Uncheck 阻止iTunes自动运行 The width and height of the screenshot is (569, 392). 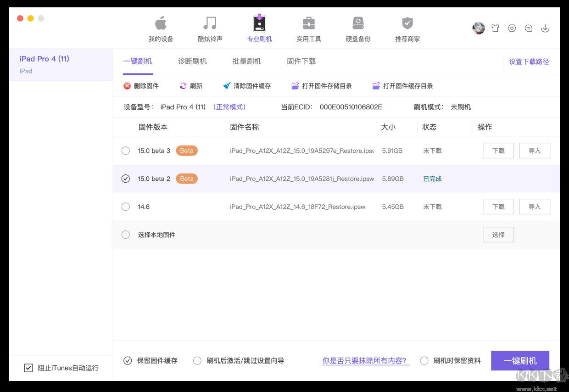click(x=28, y=367)
